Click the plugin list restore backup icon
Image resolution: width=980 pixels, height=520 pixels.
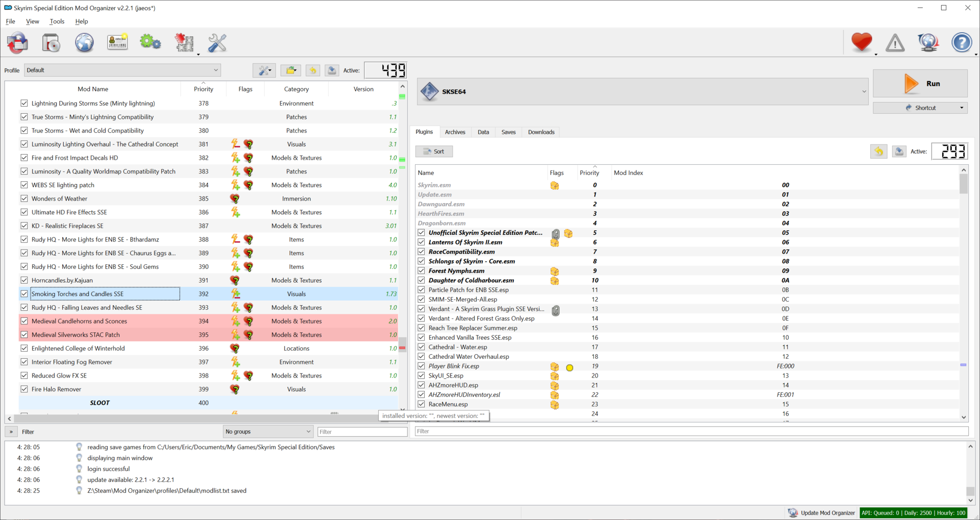879,152
